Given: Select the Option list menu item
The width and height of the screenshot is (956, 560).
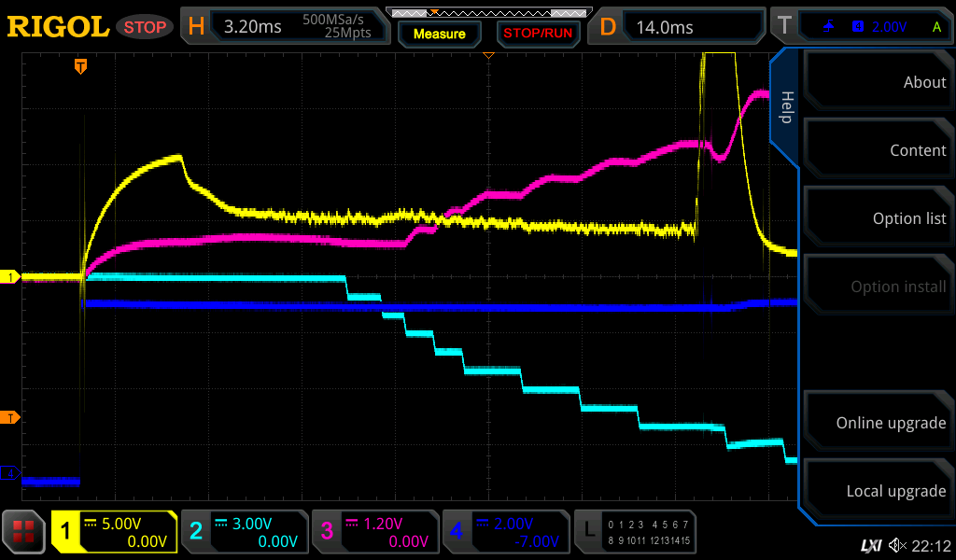Looking at the screenshot, I should [x=878, y=218].
